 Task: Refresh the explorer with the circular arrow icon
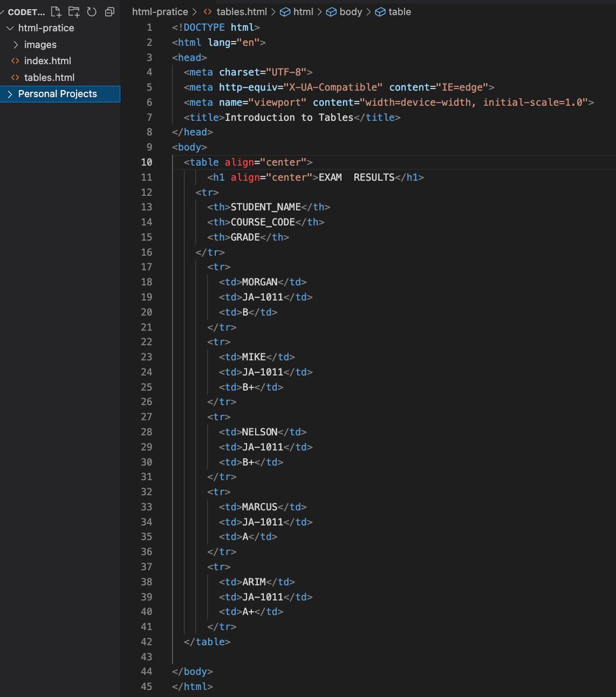92,12
